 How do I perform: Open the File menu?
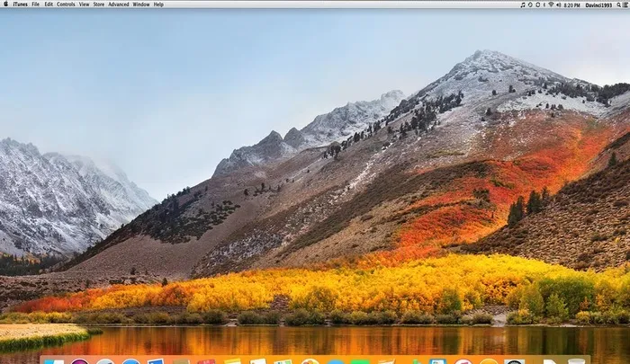click(x=36, y=4)
